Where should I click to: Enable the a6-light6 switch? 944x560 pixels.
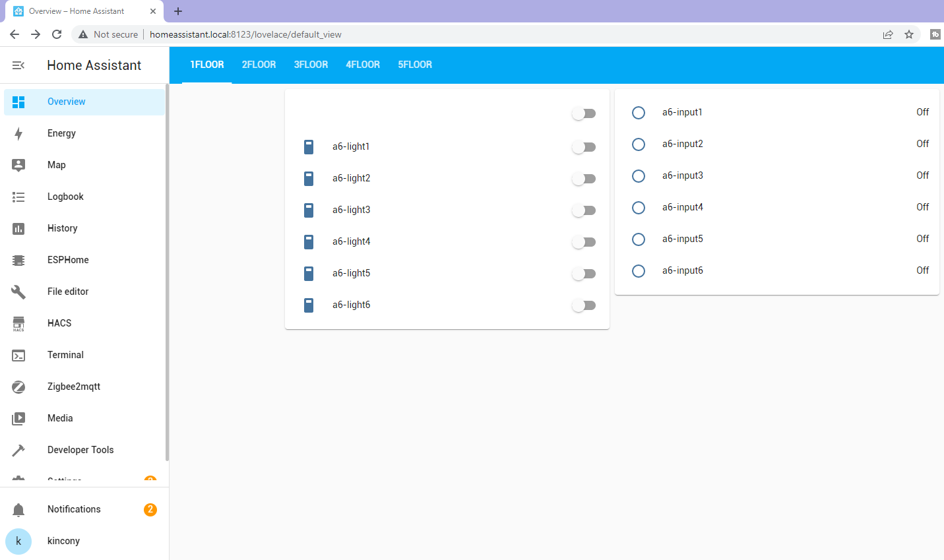coord(584,305)
